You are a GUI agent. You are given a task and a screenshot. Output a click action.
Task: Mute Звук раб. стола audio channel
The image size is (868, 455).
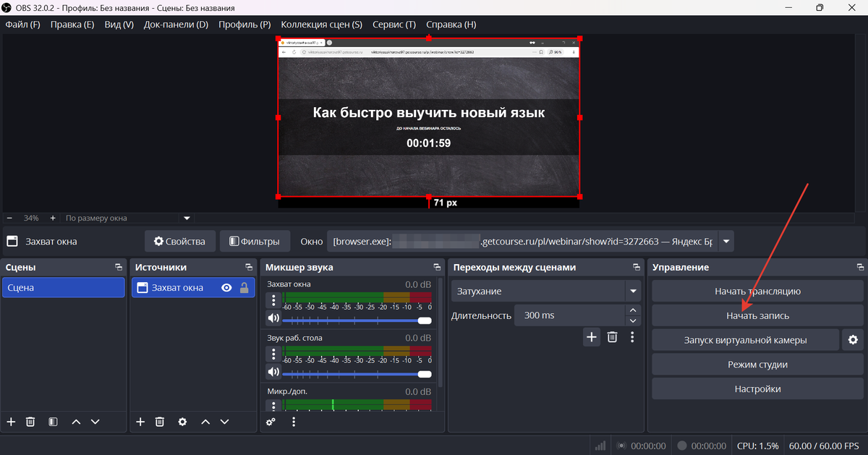pyautogui.click(x=273, y=372)
